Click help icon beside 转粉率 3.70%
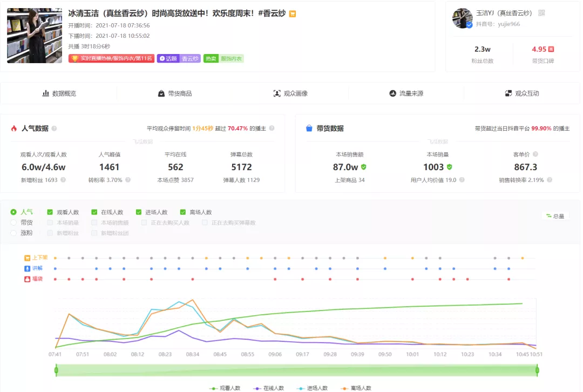The height and width of the screenshot is (392, 583). tap(127, 180)
